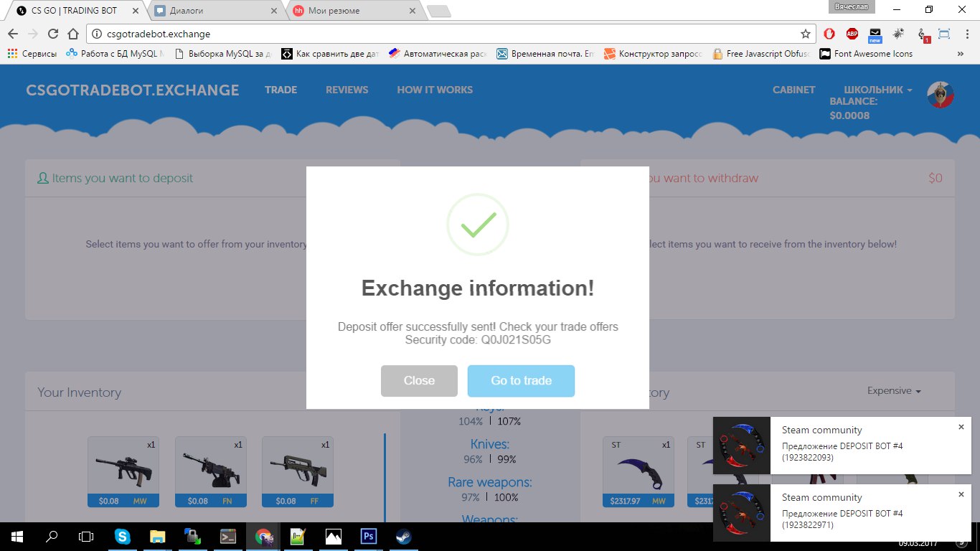
Task: Open the Photos app on the taskbar
Action: click(333, 536)
